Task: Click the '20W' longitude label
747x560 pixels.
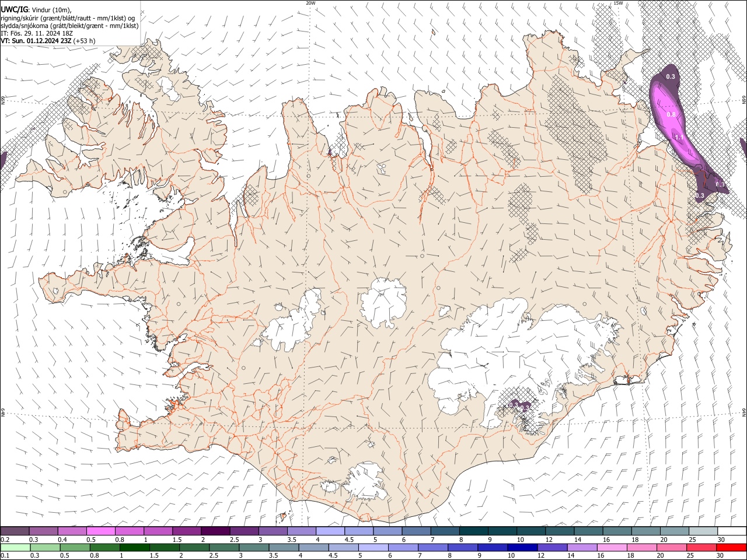Action: 310,3
